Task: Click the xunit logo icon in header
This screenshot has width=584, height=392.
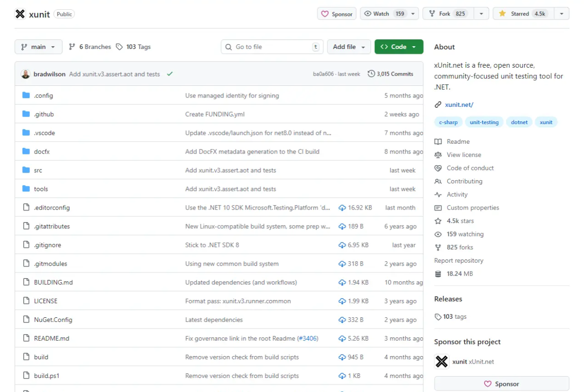Action: (x=20, y=14)
